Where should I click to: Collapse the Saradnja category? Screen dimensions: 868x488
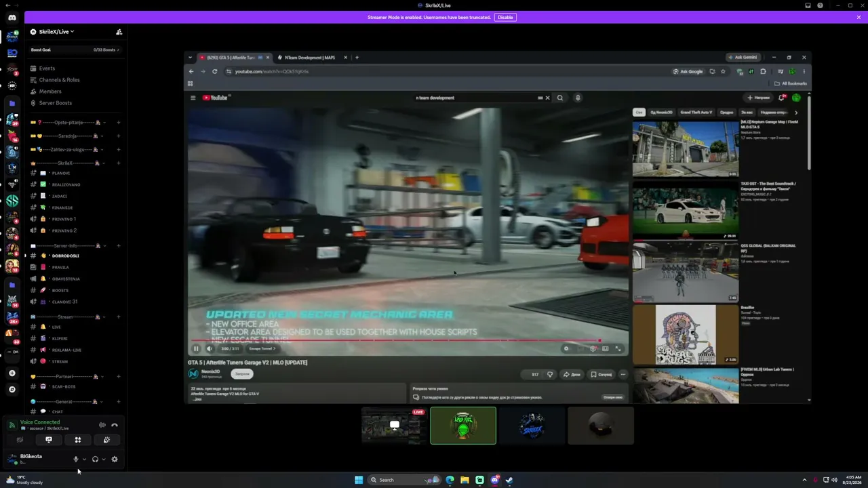[x=66, y=136]
